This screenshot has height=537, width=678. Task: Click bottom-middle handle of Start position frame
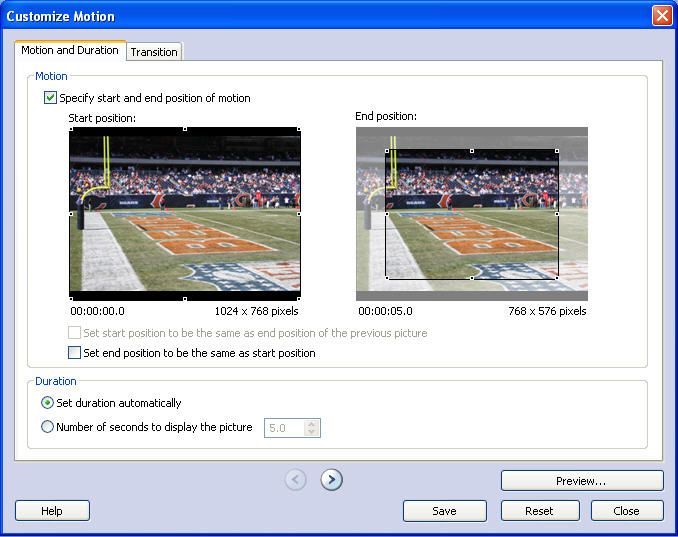[185, 299]
